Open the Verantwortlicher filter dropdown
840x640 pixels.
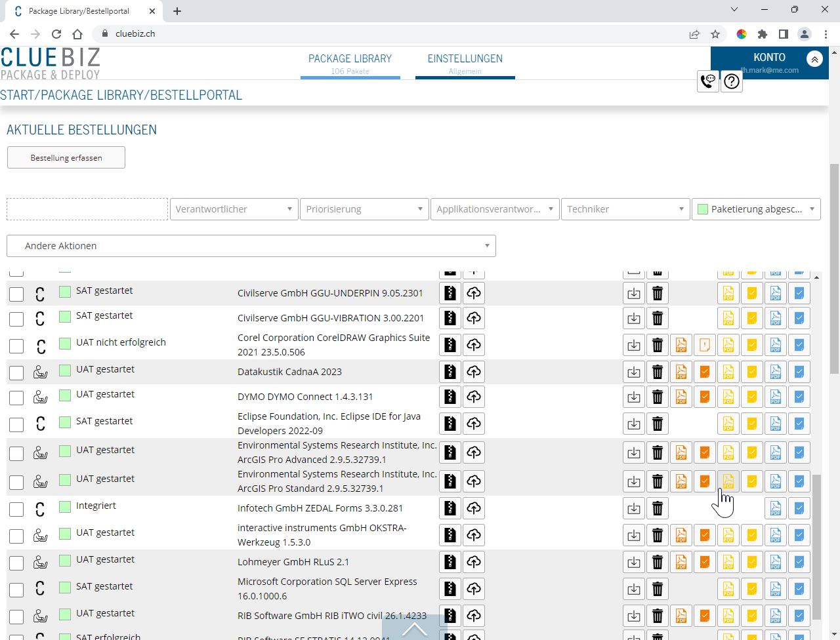click(234, 209)
